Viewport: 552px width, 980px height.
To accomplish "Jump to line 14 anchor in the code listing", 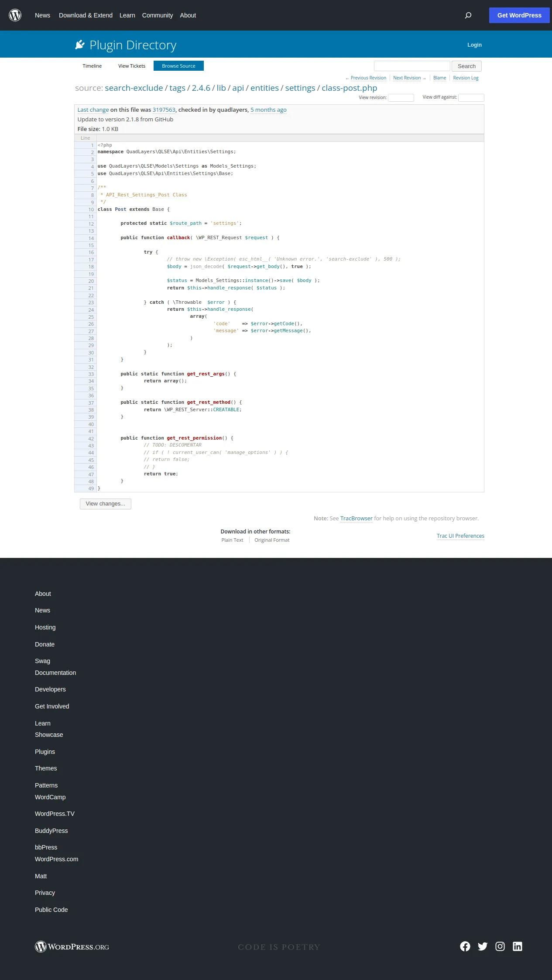I will pos(91,238).
